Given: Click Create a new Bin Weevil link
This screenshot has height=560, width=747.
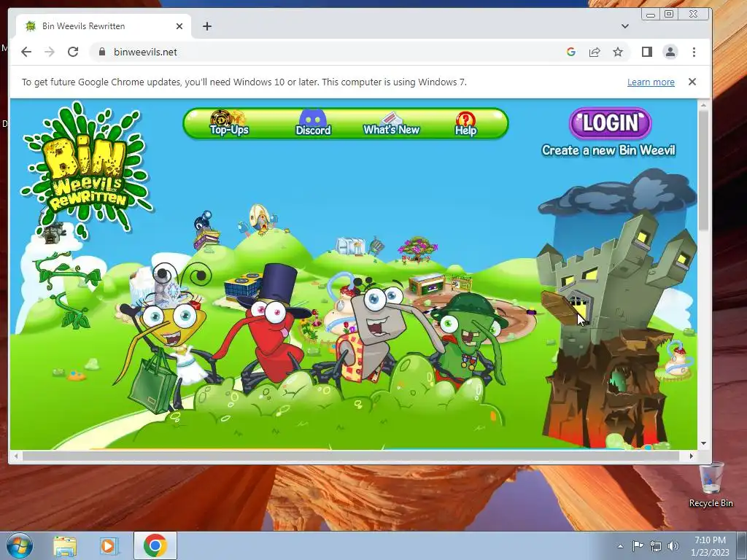Looking at the screenshot, I should pos(608,150).
